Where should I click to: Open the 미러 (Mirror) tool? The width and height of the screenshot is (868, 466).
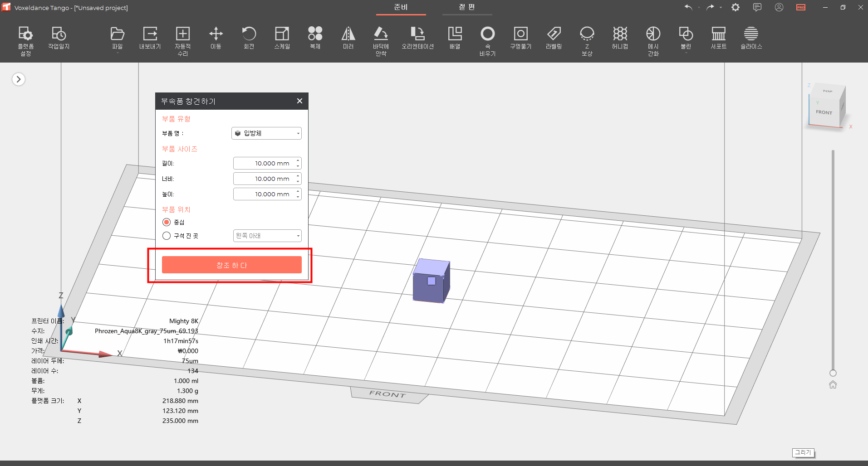[348, 38]
